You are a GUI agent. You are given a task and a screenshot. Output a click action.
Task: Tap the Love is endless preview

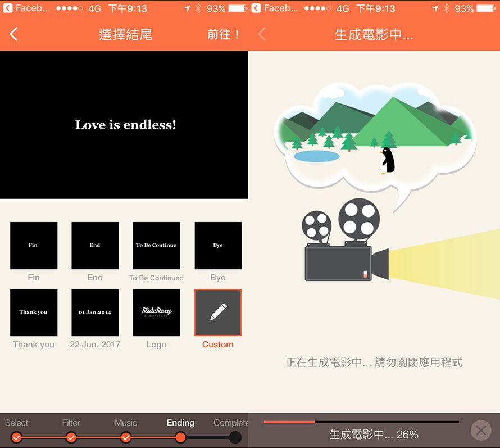point(124,125)
